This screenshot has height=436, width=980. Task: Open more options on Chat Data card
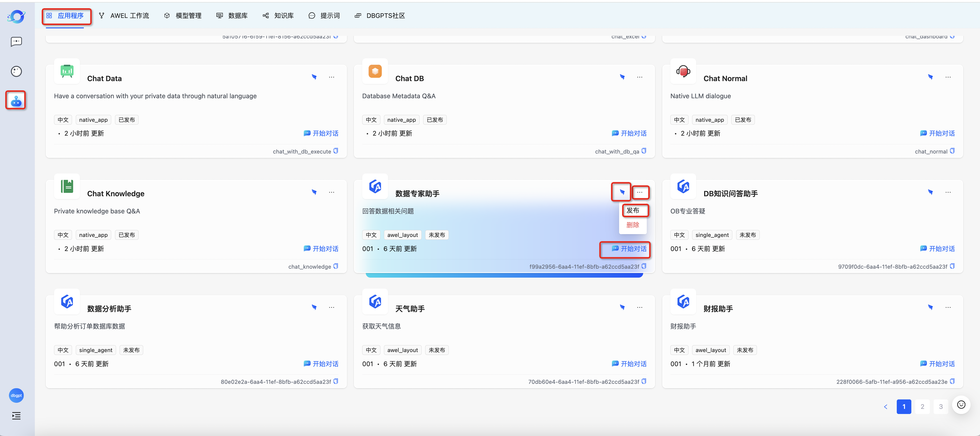pyautogui.click(x=332, y=77)
